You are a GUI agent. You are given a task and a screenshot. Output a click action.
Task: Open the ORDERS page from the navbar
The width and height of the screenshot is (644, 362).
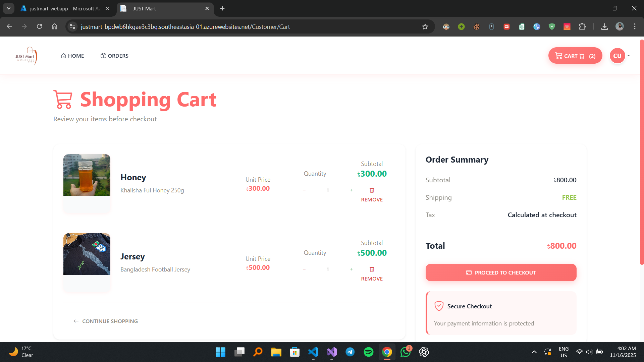[x=114, y=56]
